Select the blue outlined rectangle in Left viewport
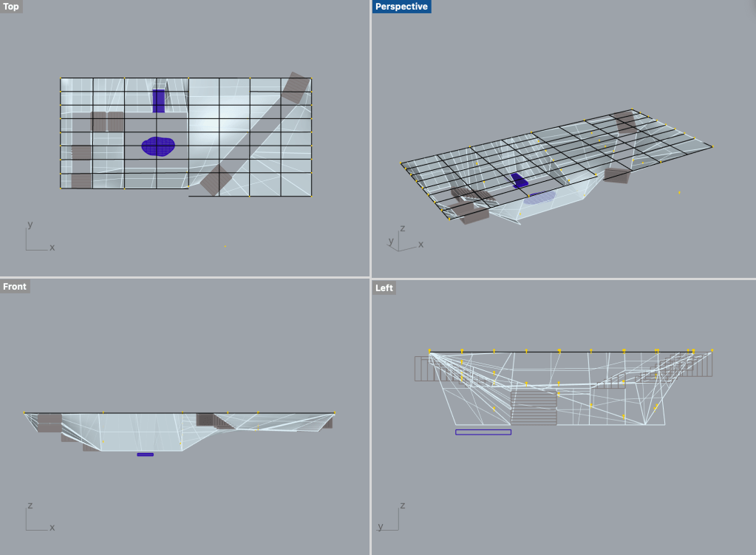 483,432
